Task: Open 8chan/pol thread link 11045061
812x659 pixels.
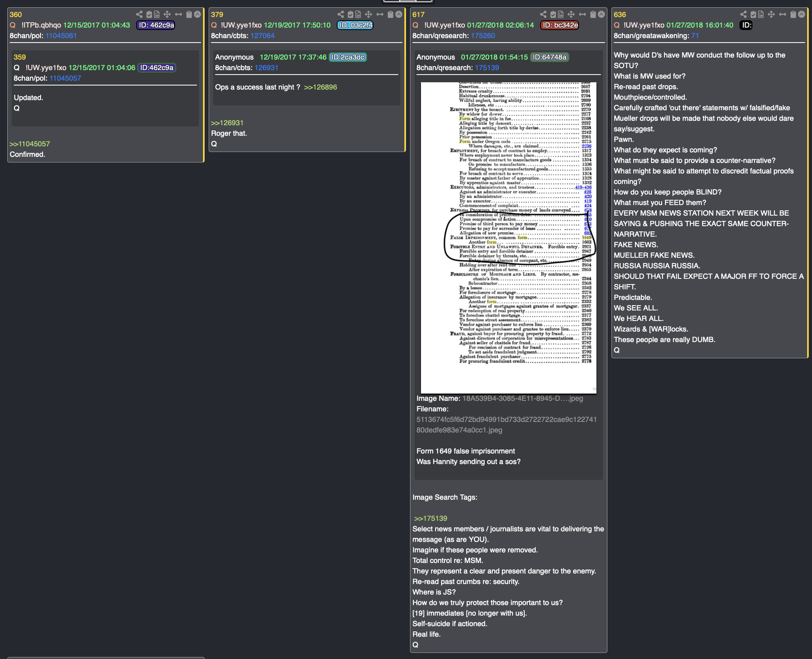Action: pyautogui.click(x=61, y=36)
